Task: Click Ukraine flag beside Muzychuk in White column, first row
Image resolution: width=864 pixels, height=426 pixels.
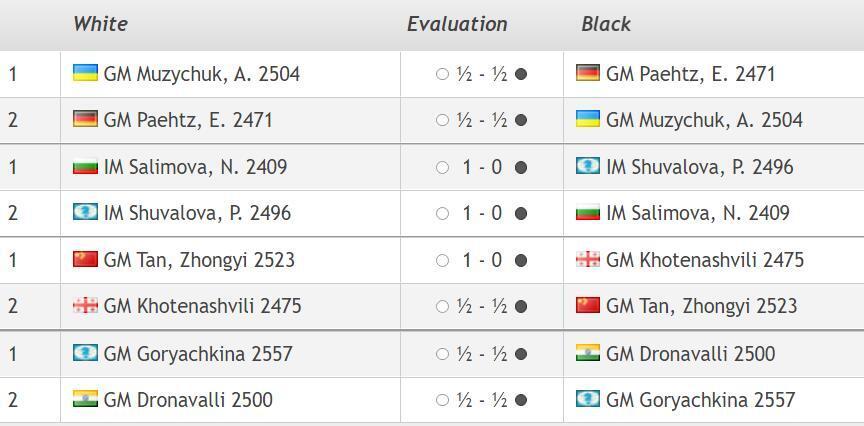Action: 85,73
